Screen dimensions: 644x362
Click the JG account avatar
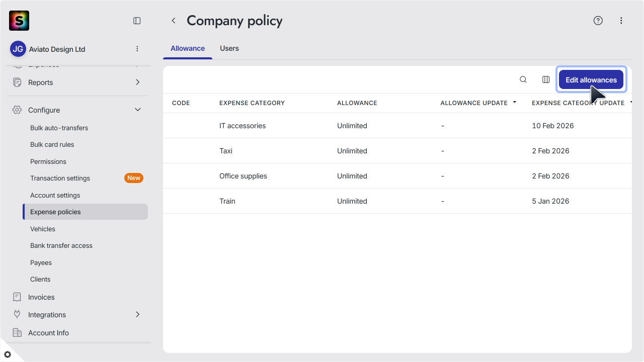click(18, 49)
